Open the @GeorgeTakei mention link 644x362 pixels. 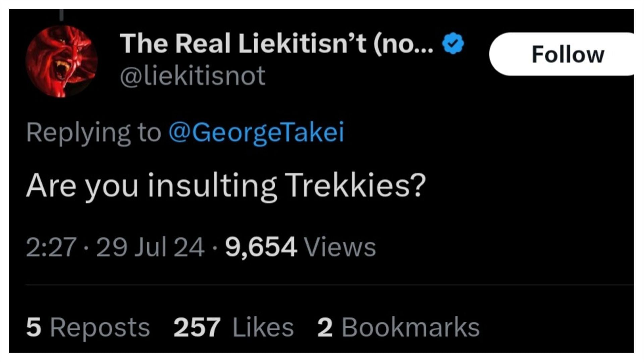[x=256, y=132]
